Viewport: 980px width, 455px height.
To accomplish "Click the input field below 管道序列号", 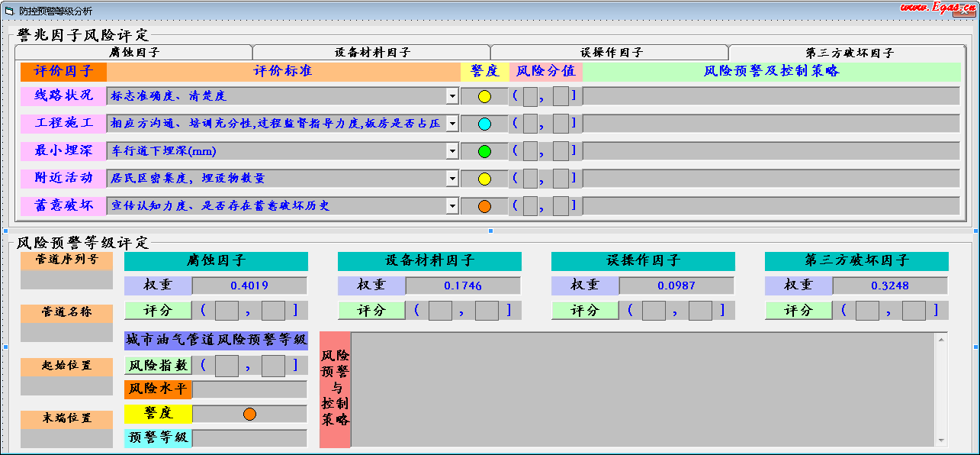I will point(66,281).
